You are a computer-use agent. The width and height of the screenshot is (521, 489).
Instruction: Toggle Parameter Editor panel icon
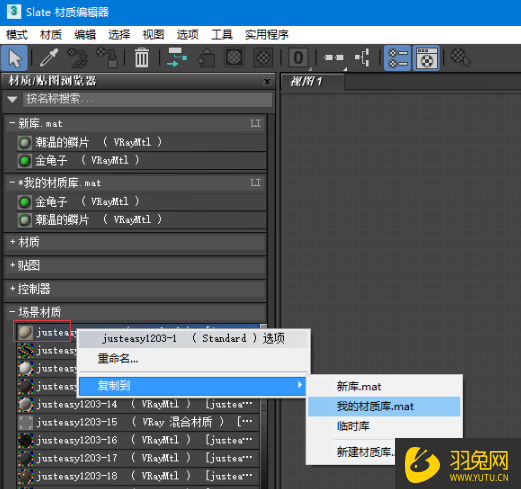pyautogui.click(x=426, y=58)
